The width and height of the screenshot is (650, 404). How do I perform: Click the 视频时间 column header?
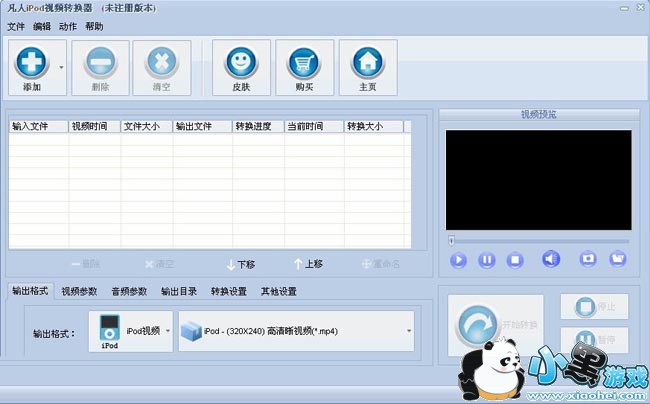[95, 126]
